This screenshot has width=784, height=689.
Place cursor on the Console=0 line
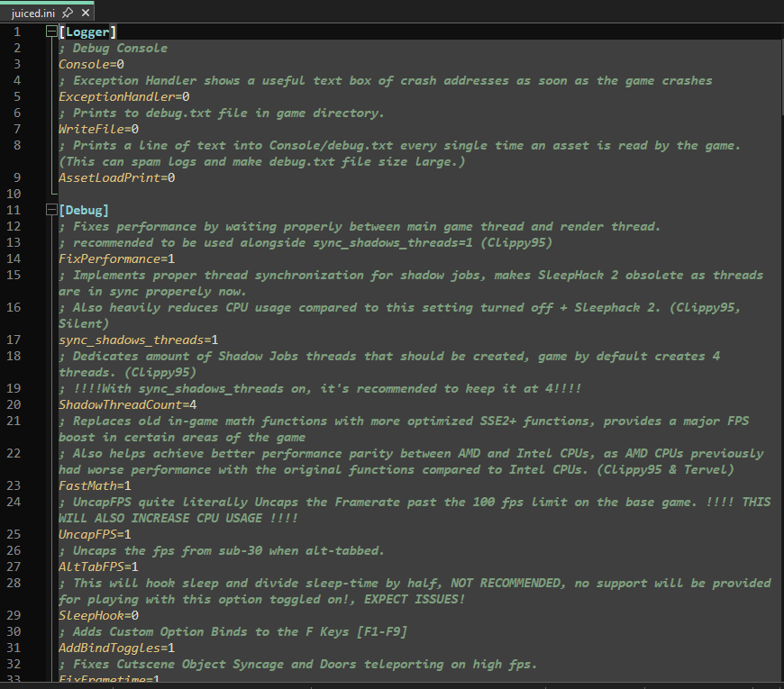92,65
